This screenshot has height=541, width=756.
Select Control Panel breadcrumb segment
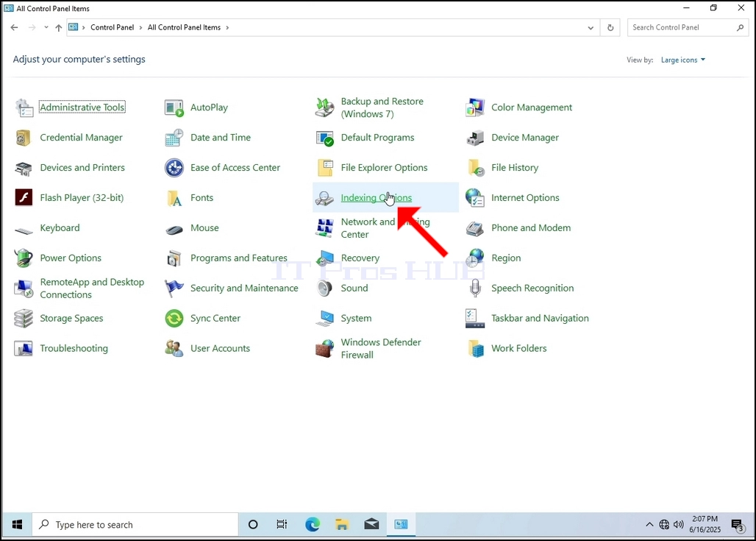pyautogui.click(x=113, y=27)
